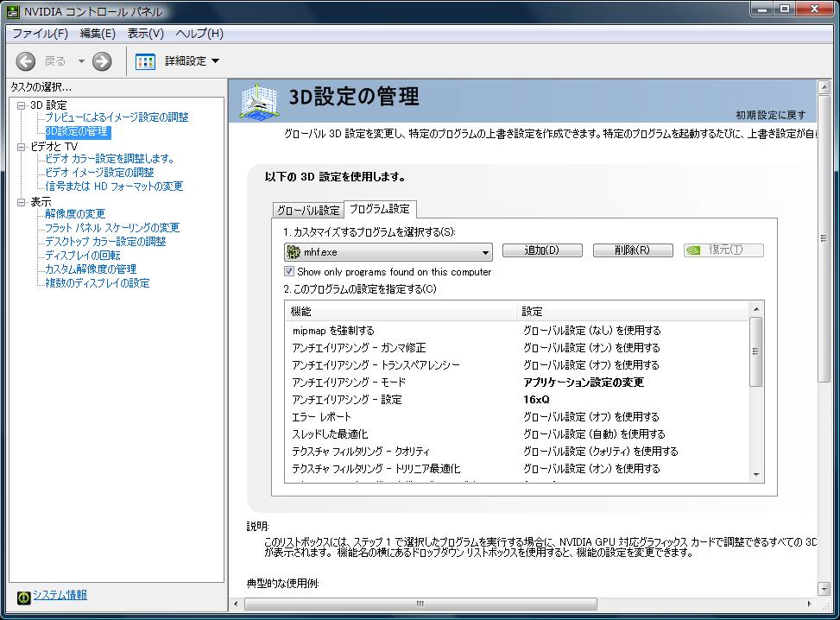Select the スレッドした最適化 row
840x620 pixels.
point(517,434)
